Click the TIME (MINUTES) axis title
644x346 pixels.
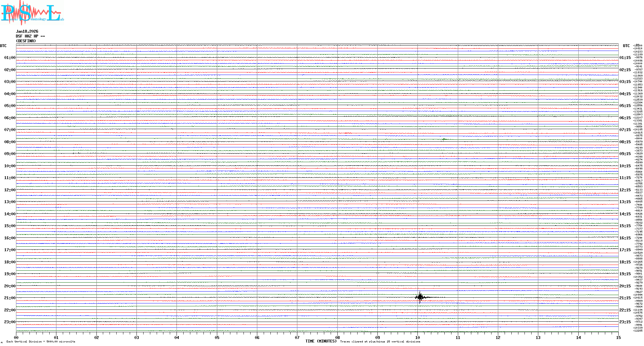321,341
